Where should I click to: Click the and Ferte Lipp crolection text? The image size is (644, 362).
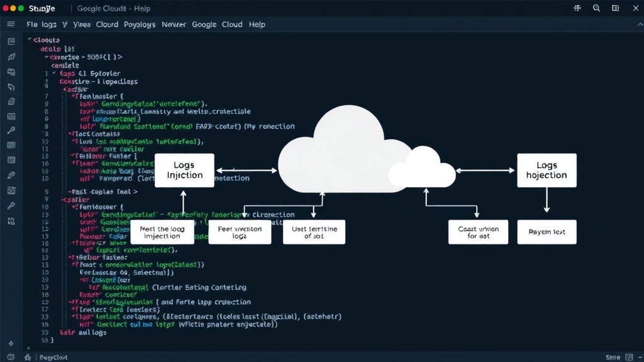pyautogui.click(x=206, y=302)
